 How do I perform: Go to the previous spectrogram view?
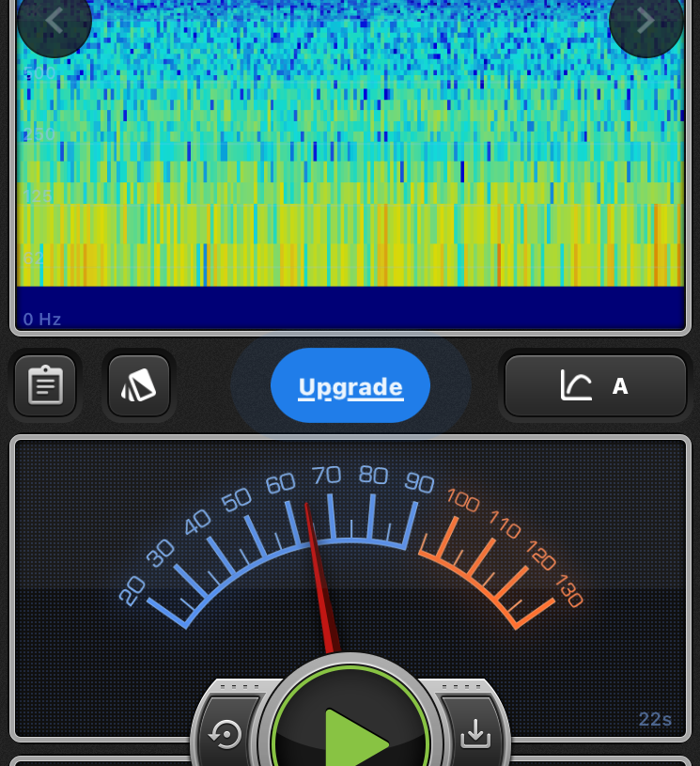coord(54,21)
